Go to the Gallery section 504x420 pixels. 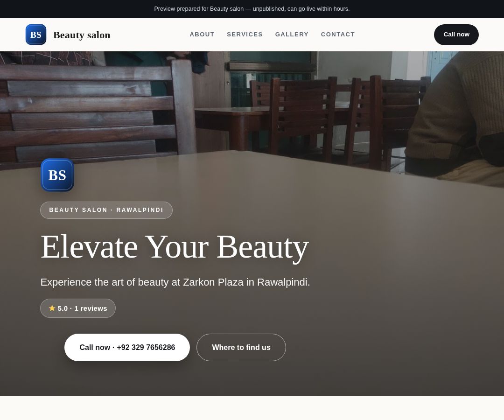(292, 35)
